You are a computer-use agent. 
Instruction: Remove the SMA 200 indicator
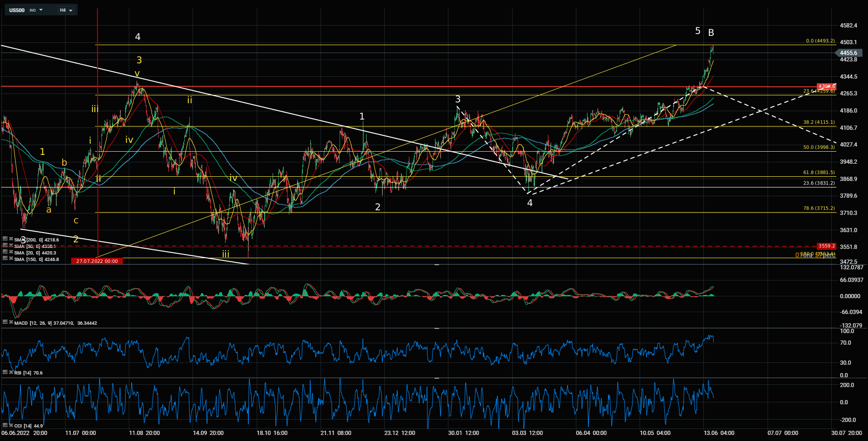click(x=11, y=240)
